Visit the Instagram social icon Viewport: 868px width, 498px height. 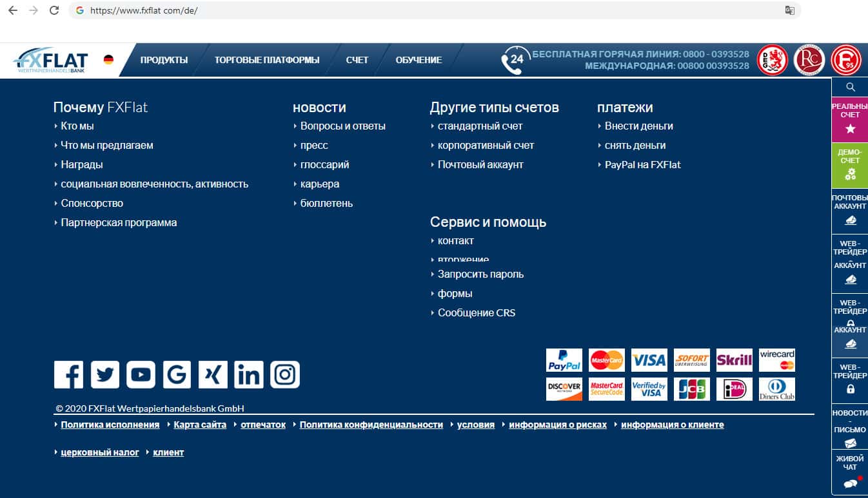(x=285, y=375)
